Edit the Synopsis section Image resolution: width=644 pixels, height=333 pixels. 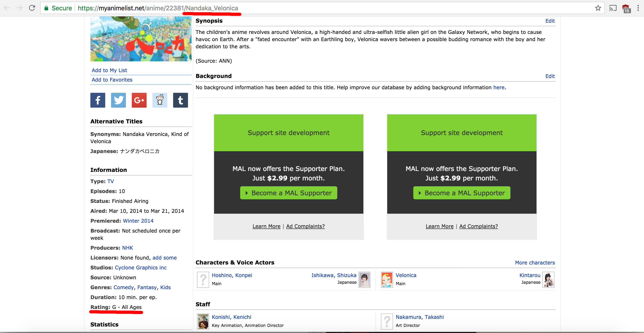550,21
